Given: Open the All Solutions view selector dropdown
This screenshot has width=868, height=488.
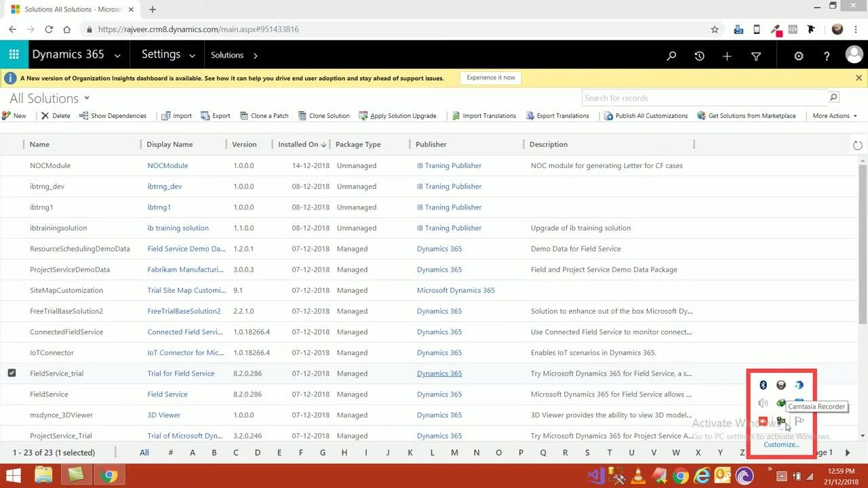Looking at the screenshot, I should [87, 98].
